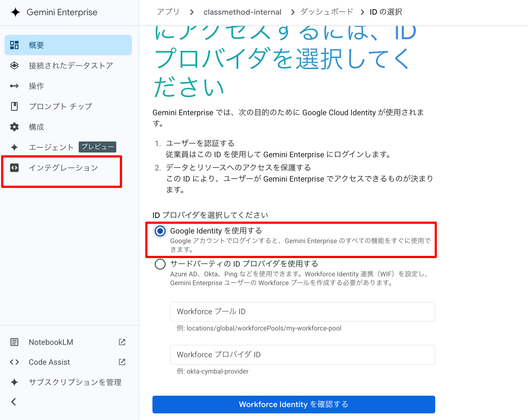
Task: Go to エージェント menu item
Action: click(x=51, y=147)
